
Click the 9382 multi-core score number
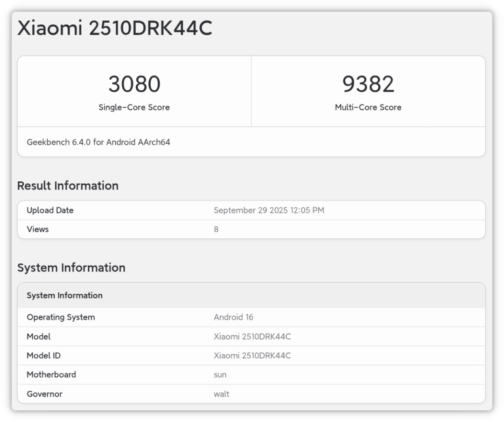(368, 84)
